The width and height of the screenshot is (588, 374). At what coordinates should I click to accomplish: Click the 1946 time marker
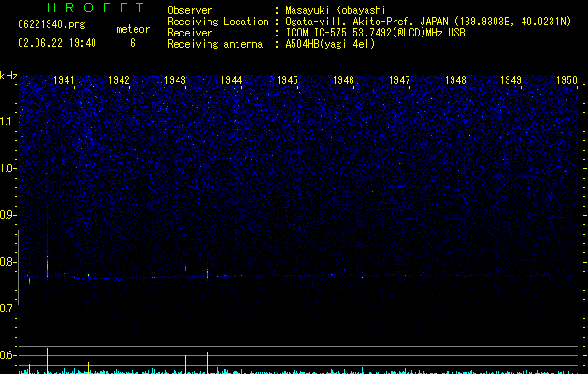coord(343,79)
